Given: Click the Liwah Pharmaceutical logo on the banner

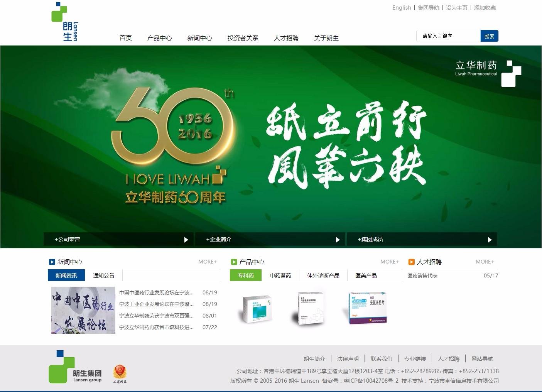Looking at the screenshot, I should (x=488, y=73).
